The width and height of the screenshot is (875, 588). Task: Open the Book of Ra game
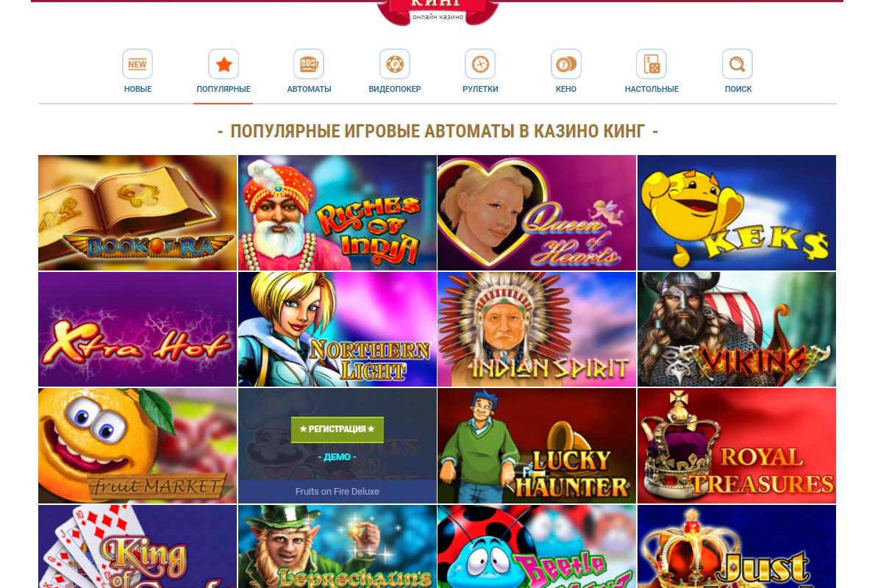137,212
